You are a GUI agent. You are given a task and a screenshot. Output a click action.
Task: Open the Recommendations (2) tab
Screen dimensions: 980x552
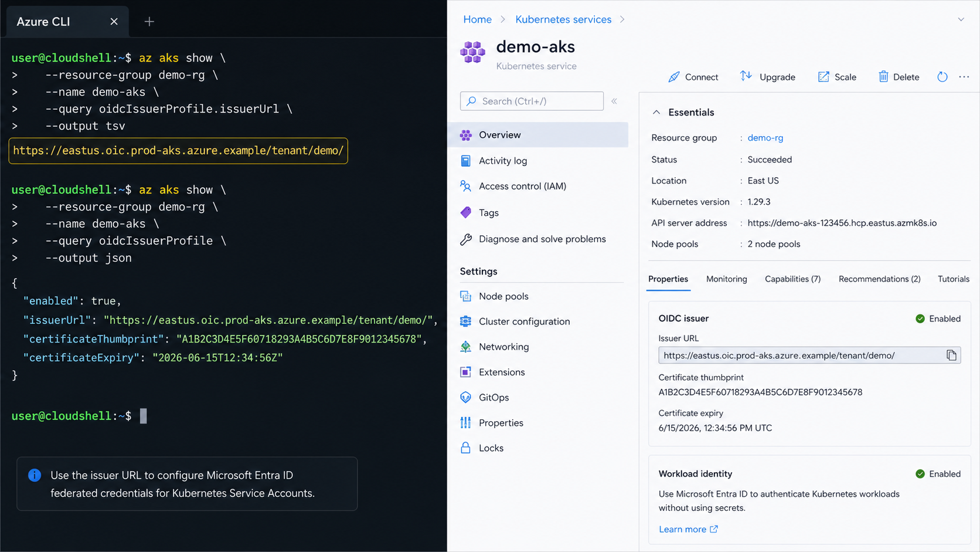click(x=879, y=279)
